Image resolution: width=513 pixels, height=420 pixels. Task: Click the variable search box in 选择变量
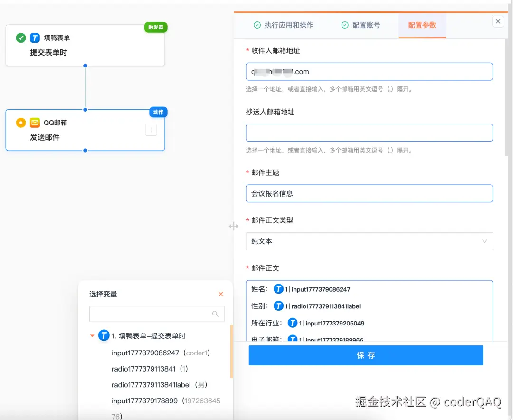click(x=157, y=314)
